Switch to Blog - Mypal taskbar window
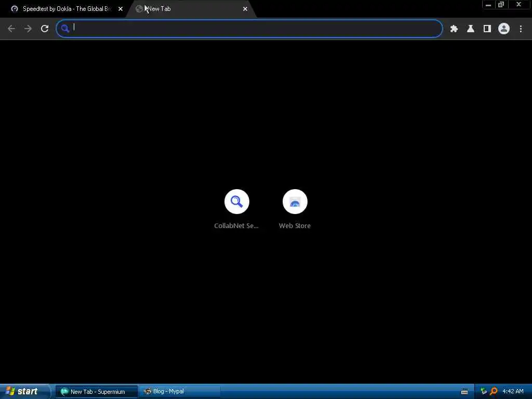Screen dimensions: 532x399 (180, 392)
